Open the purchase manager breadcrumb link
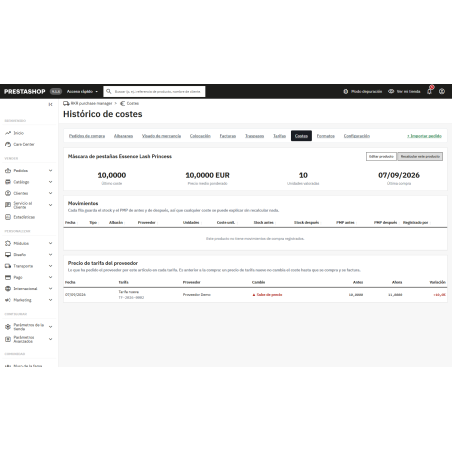Screen dimensions: 452x452 tap(91, 103)
